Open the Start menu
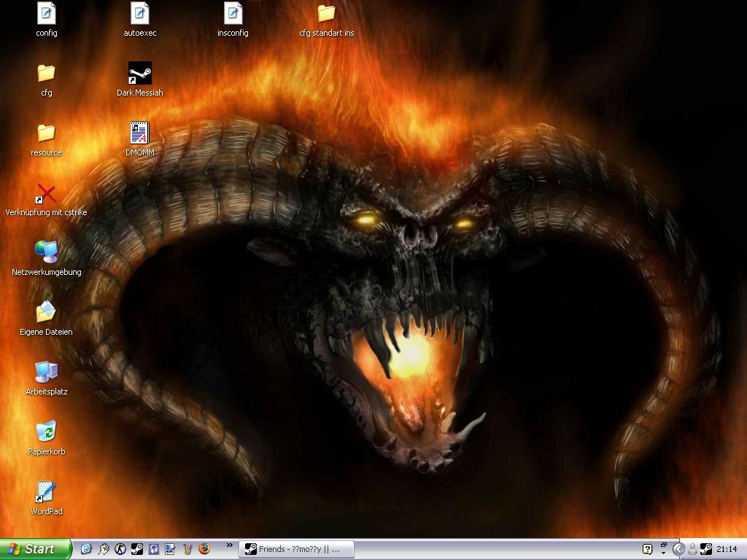 [x=35, y=549]
